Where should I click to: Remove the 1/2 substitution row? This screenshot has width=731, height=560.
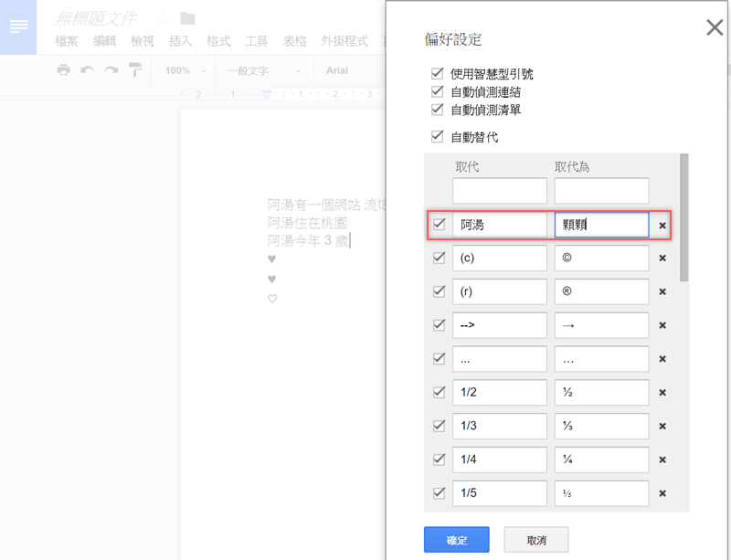(662, 393)
